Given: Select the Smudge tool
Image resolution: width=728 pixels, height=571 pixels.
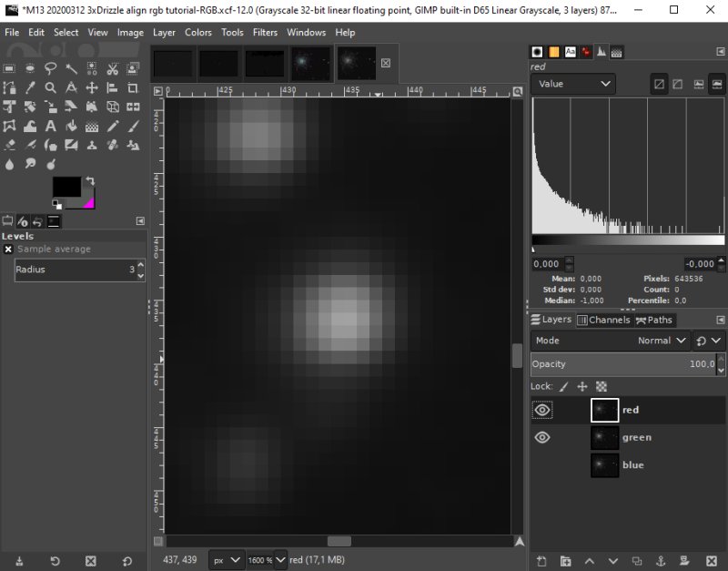Looking at the screenshot, I should coord(30,164).
